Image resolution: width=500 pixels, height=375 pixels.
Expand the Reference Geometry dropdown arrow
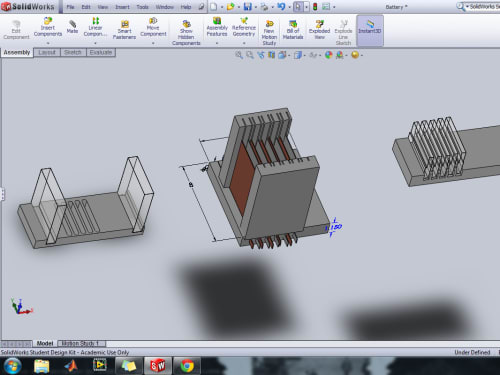244,43
